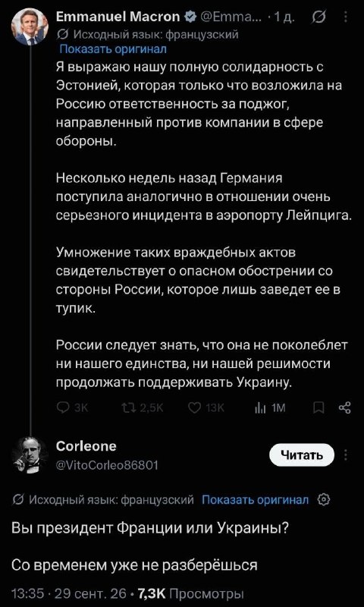
Task: View the 7,3K Просмотры count
Action: click(x=190, y=593)
